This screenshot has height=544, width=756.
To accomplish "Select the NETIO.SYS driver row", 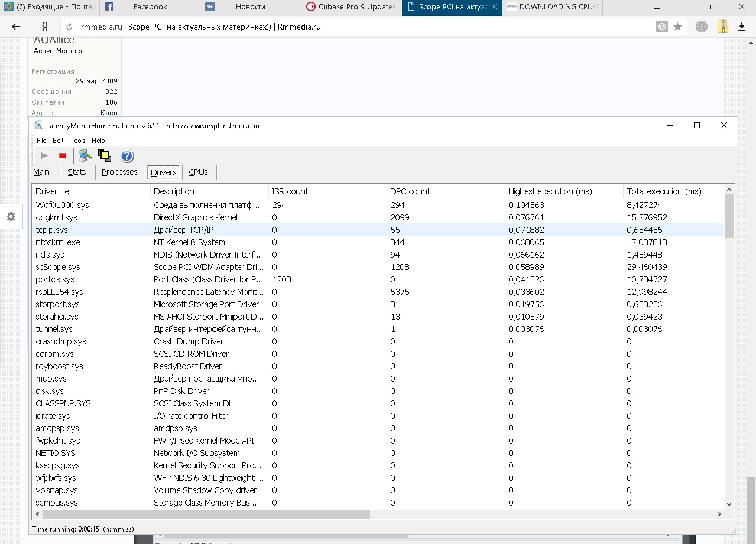I will tap(378, 453).
